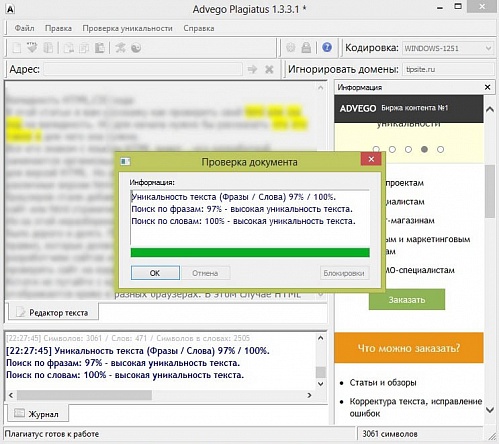Select the fifth carousel dot in the ad banner
Image resolution: width=499 pixels, height=444 pixels.
point(440,149)
